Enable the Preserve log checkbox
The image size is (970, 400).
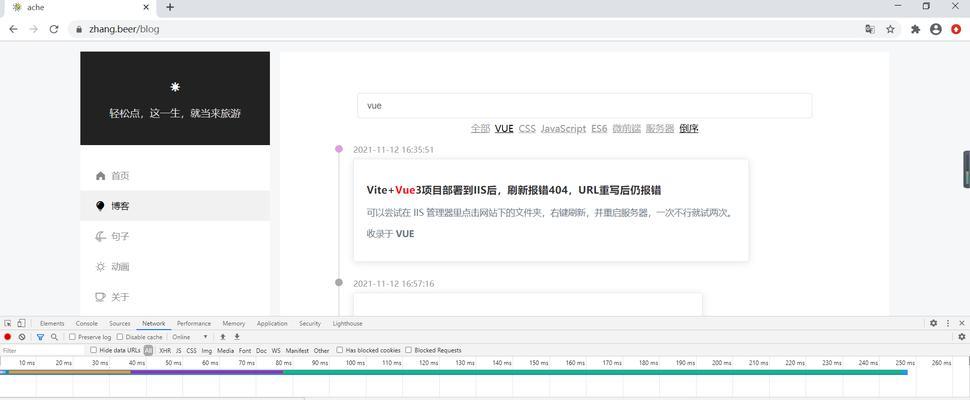(x=72, y=337)
